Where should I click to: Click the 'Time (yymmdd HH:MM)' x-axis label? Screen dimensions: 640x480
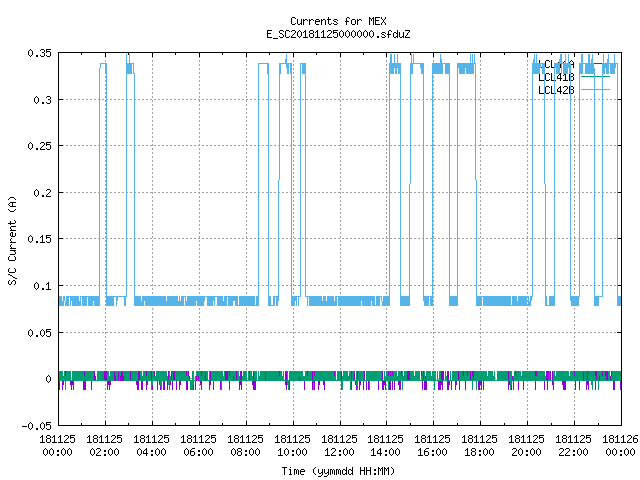point(338,471)
